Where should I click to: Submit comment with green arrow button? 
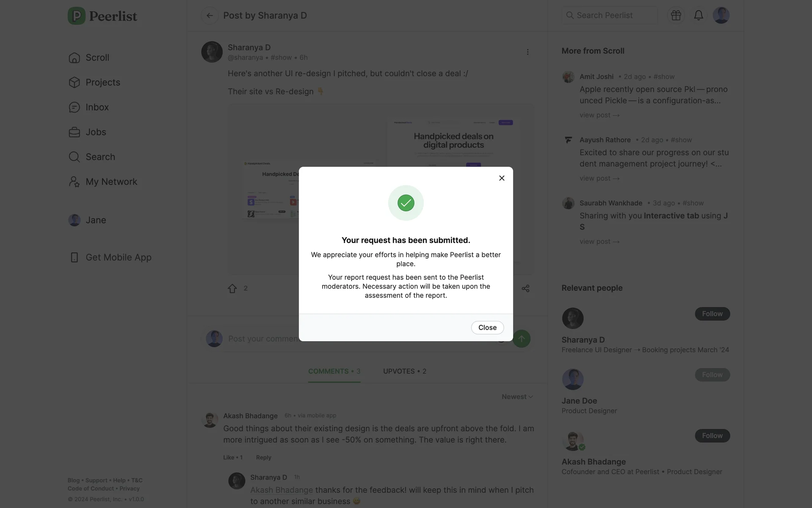tap(521, 339)
